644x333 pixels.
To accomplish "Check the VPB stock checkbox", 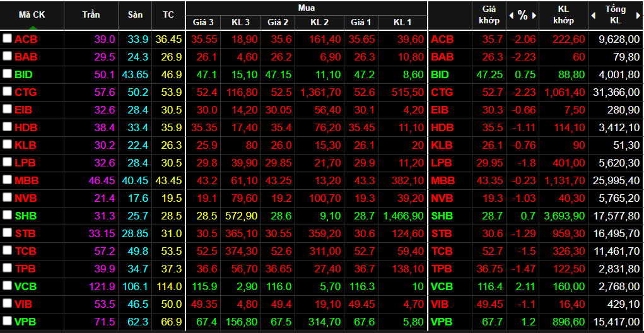I will pyautogui.click(x=7, y=321).
